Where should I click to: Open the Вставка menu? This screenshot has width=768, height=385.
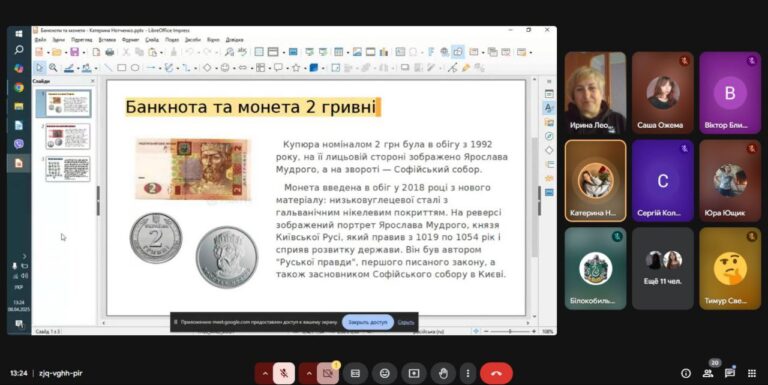tap(107, 40)
